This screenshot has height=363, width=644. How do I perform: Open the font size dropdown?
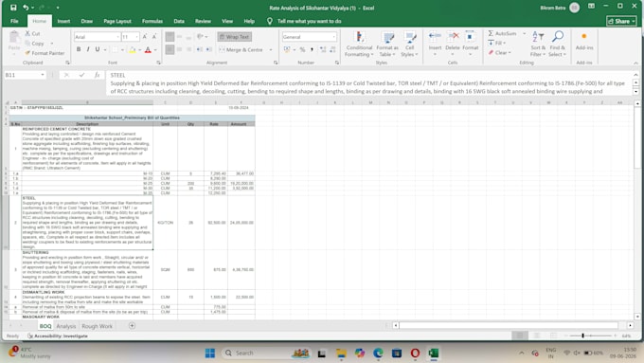click(136, 37)
